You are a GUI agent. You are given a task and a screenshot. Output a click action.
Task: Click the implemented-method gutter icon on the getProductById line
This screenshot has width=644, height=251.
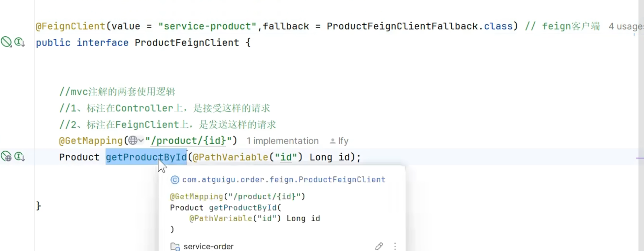[19, 157]
